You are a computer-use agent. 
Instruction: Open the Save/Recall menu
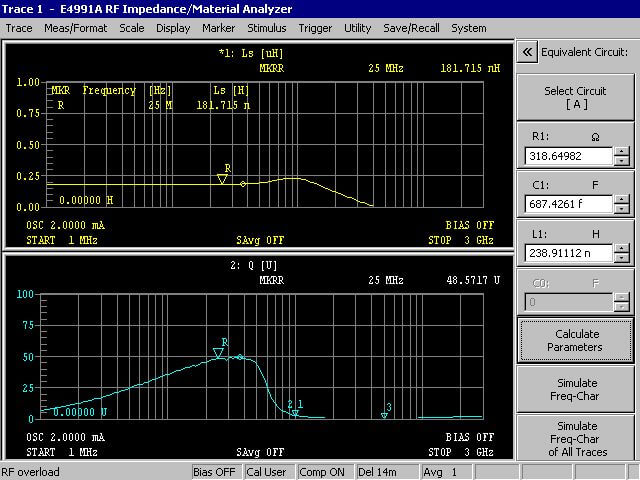coord(411,28)
